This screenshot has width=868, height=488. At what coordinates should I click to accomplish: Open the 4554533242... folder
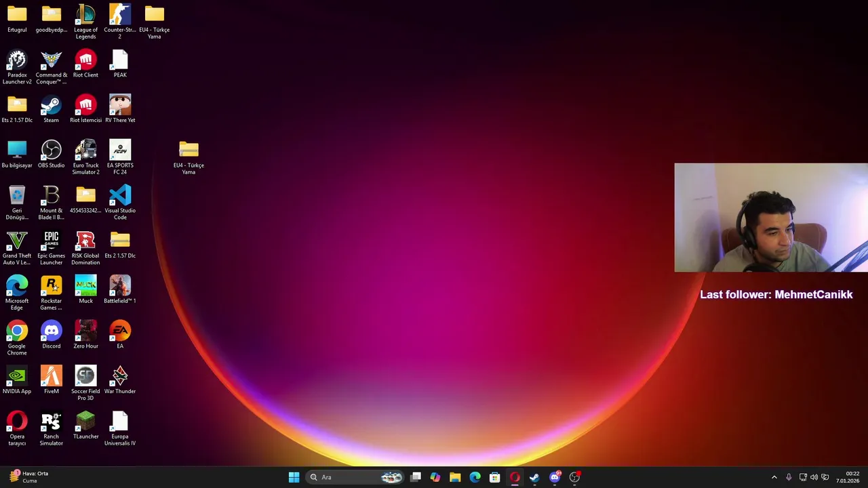click(85, 200)
